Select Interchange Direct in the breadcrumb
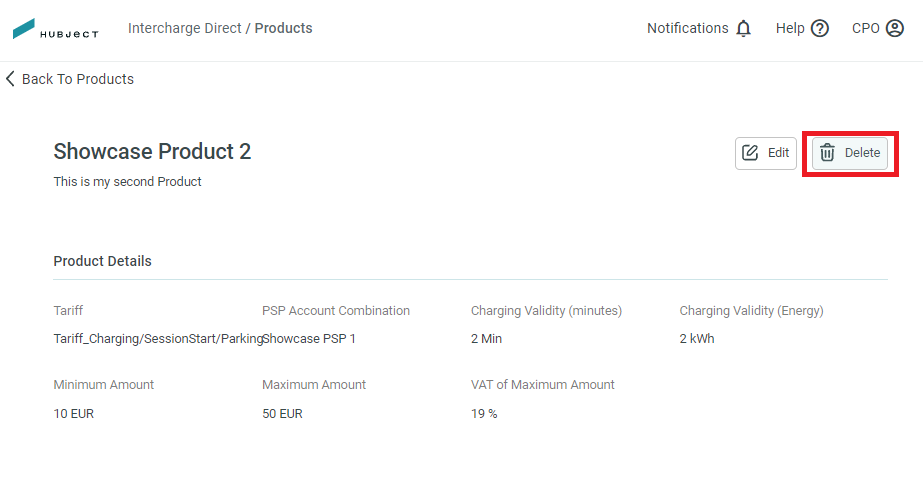 pyautogui.click(x=185, y=28)
